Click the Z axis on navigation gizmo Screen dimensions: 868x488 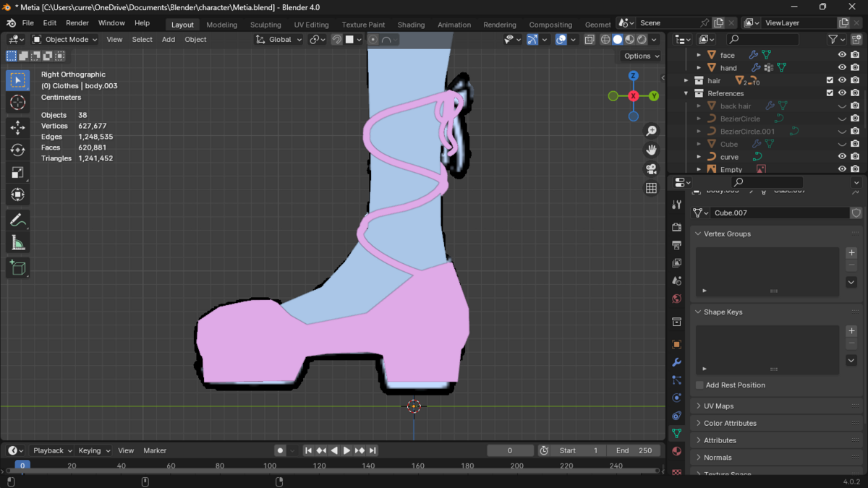(x=634, y=76)
